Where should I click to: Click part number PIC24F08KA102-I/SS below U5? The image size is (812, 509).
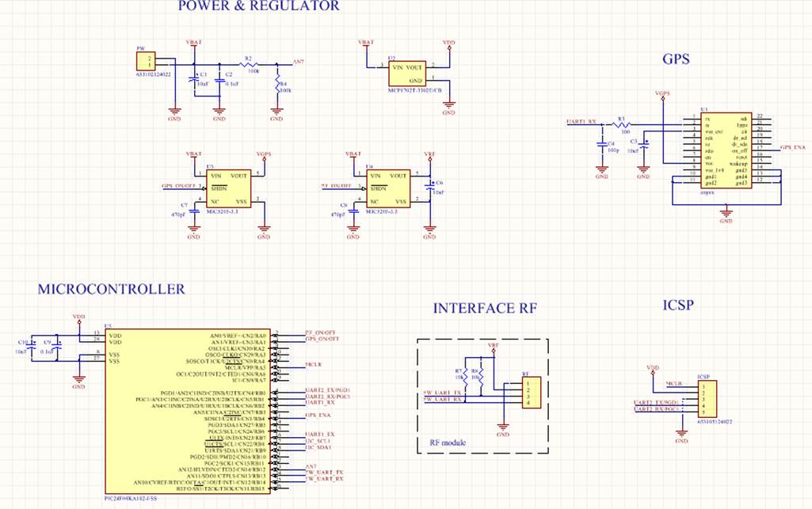pos(131,499)
